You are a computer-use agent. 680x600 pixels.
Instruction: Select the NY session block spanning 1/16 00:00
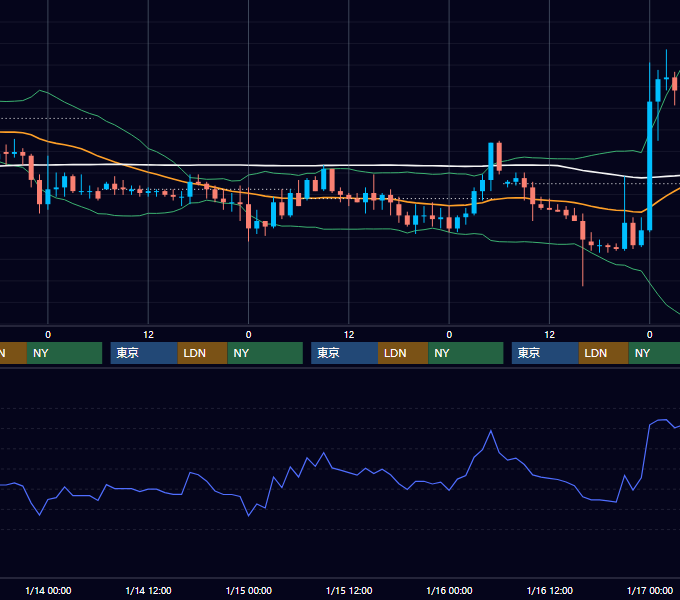click(x=466, y=353)
